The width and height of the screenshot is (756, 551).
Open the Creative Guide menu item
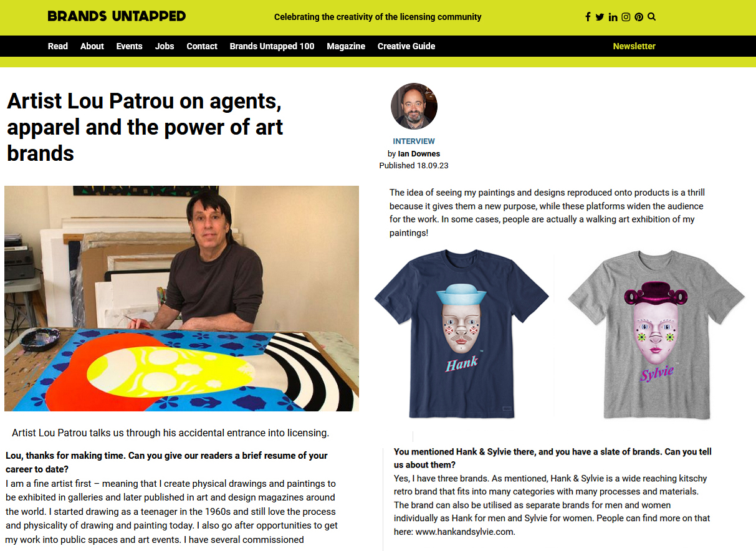[x=406, y=46]
